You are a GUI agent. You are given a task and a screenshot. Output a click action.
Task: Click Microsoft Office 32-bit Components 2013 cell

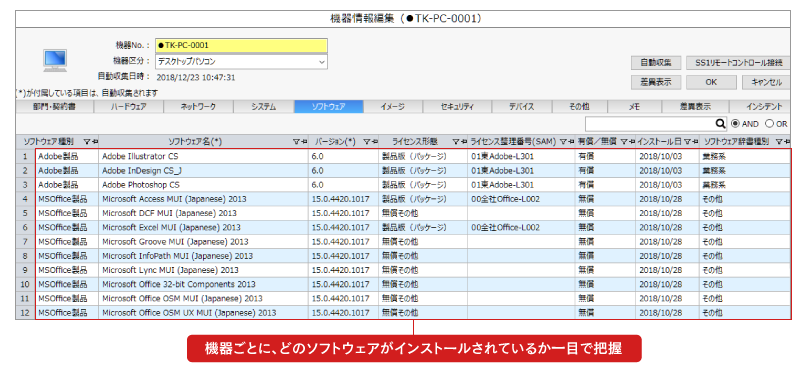pyautogui.click(x=204, y=284)
